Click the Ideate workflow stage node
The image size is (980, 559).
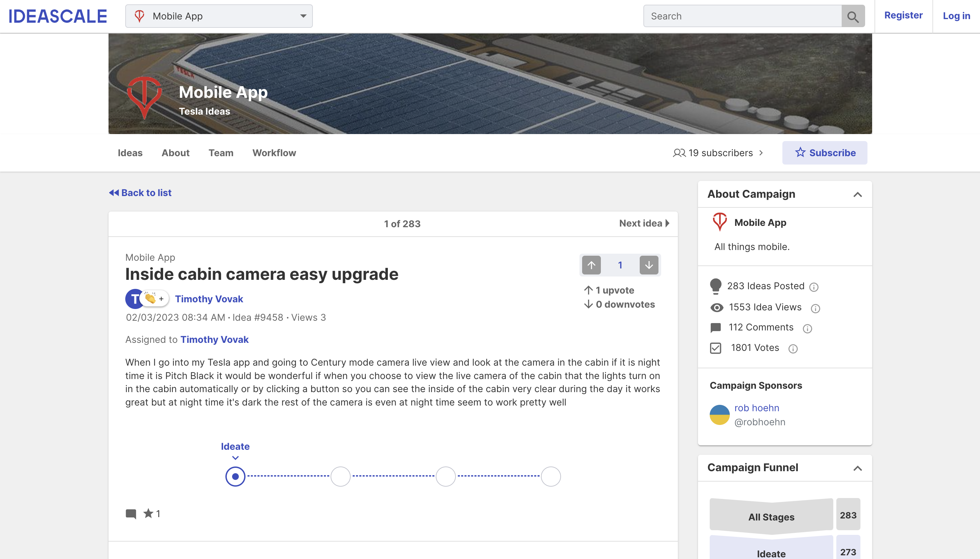pyautogui.click(x=235, y=476)
